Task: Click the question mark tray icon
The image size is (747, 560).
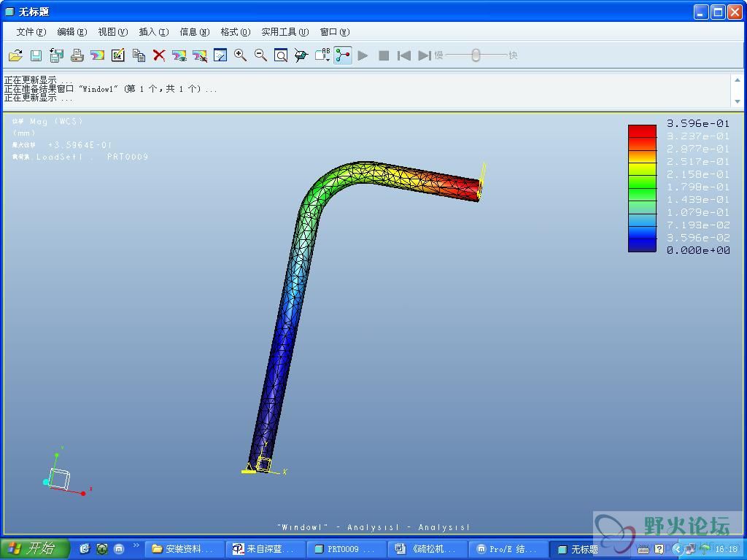Action: (659, 550)
